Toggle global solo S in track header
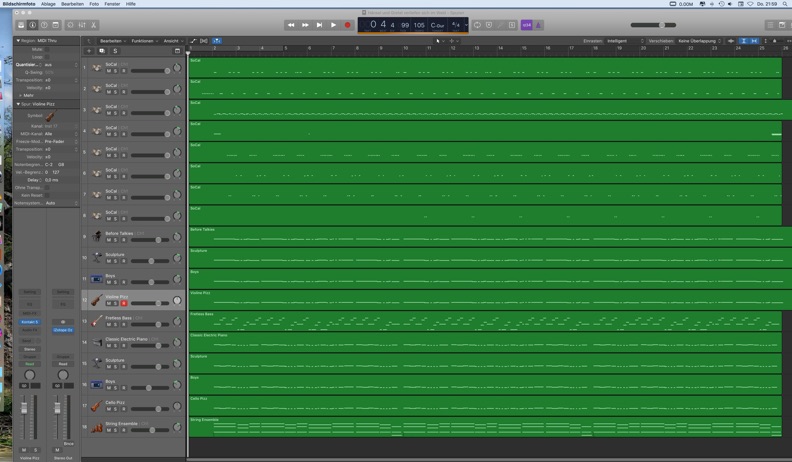Image resolution: width=792 pixels, height=462 pixels. [115, 51]
